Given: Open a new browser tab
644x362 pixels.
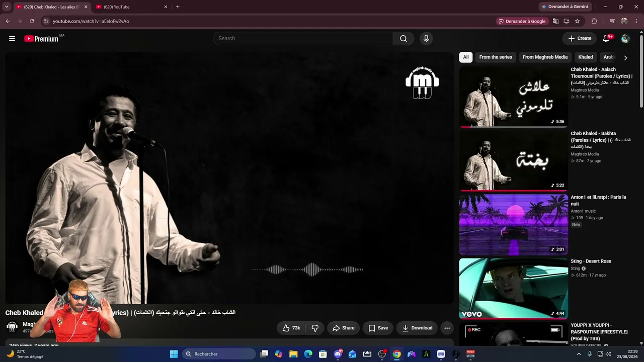Looking at the screenshot, I should click(x=178, y=7).
